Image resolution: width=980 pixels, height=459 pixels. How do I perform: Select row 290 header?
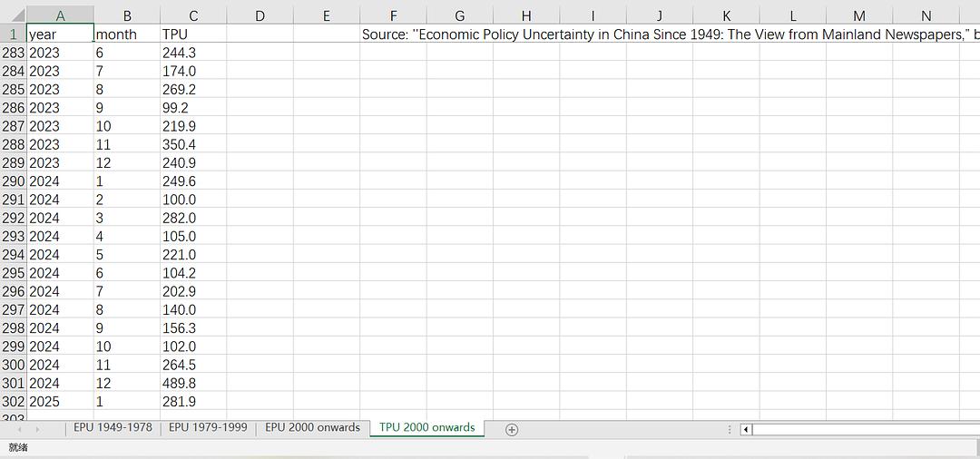pyautogui.click(x=13, y=181)
